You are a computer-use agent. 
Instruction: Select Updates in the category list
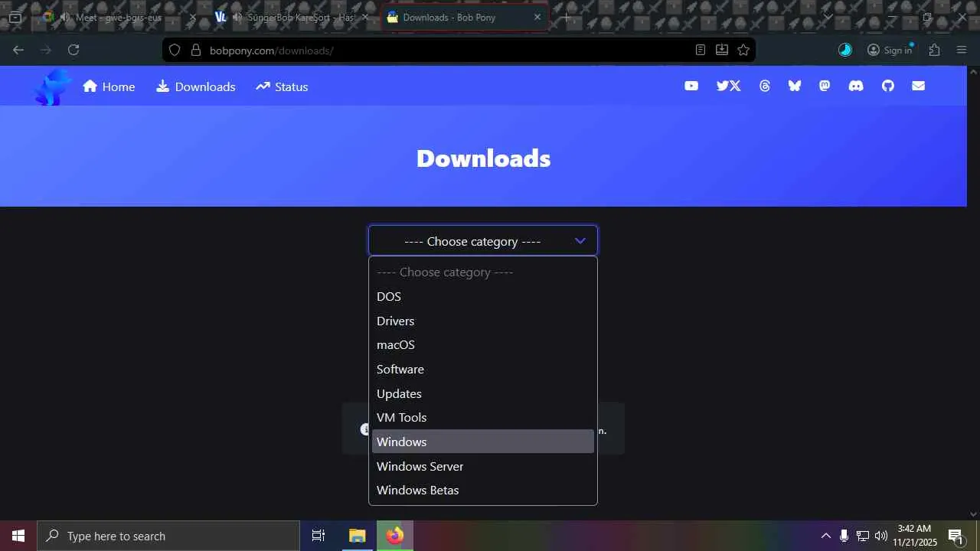coord(483,393)
